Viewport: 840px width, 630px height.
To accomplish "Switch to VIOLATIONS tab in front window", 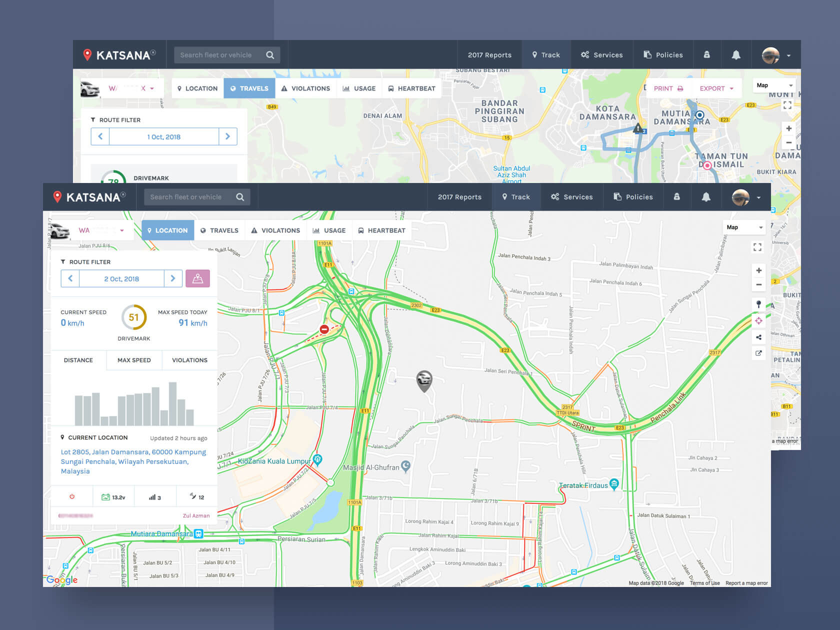I will coord(275,230).
